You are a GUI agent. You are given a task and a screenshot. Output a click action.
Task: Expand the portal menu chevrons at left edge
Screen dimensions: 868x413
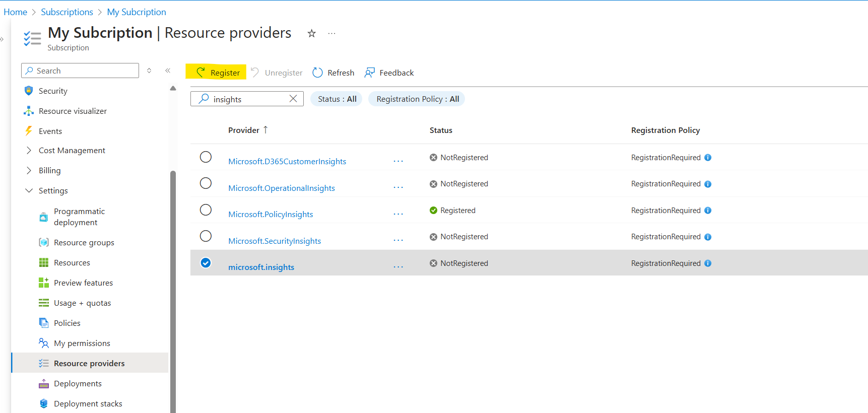[2, 39]
